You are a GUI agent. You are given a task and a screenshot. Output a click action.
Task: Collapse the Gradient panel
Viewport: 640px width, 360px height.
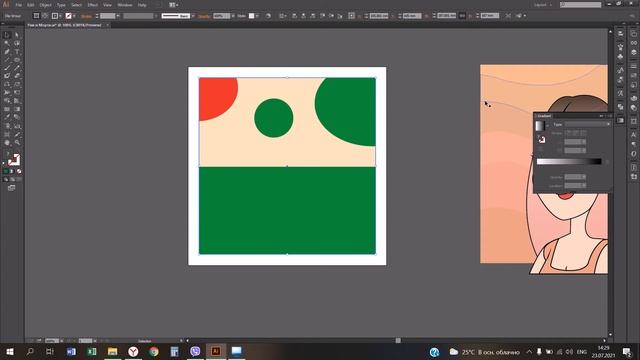[601, 116]
